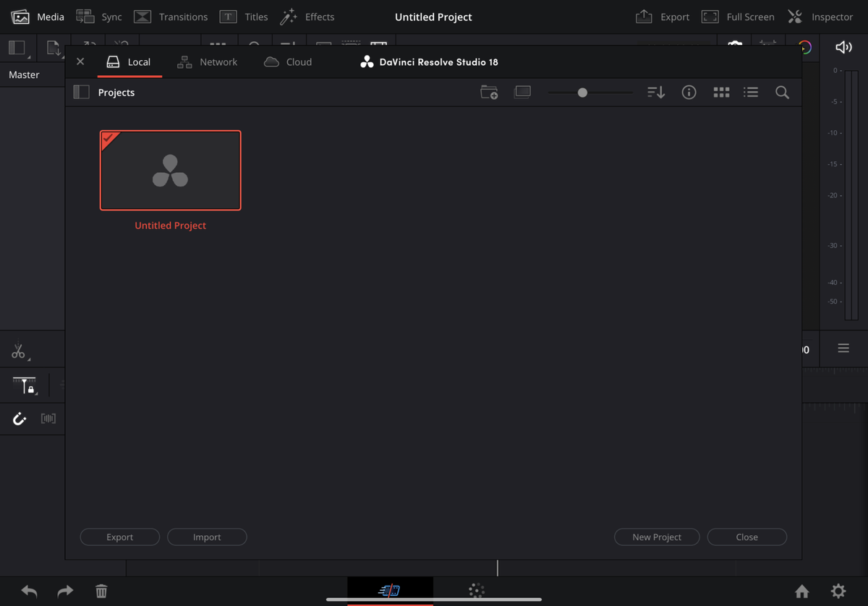Import a project file
The height and width of the screenshot is (606, 868).
(207, 537)
